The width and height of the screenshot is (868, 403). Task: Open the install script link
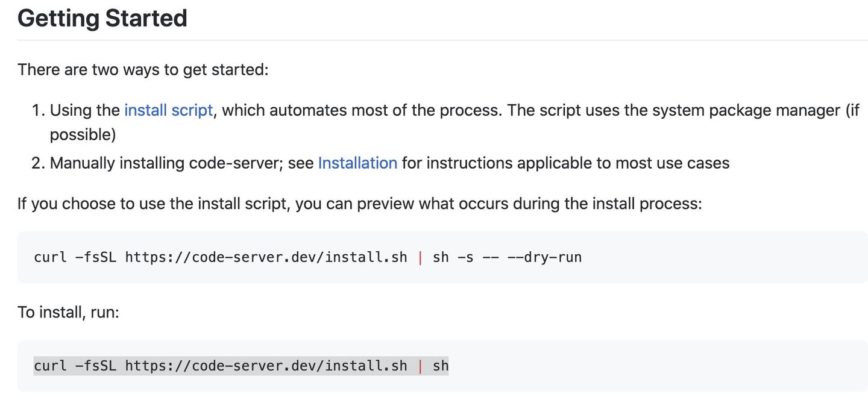click(168, 109)
